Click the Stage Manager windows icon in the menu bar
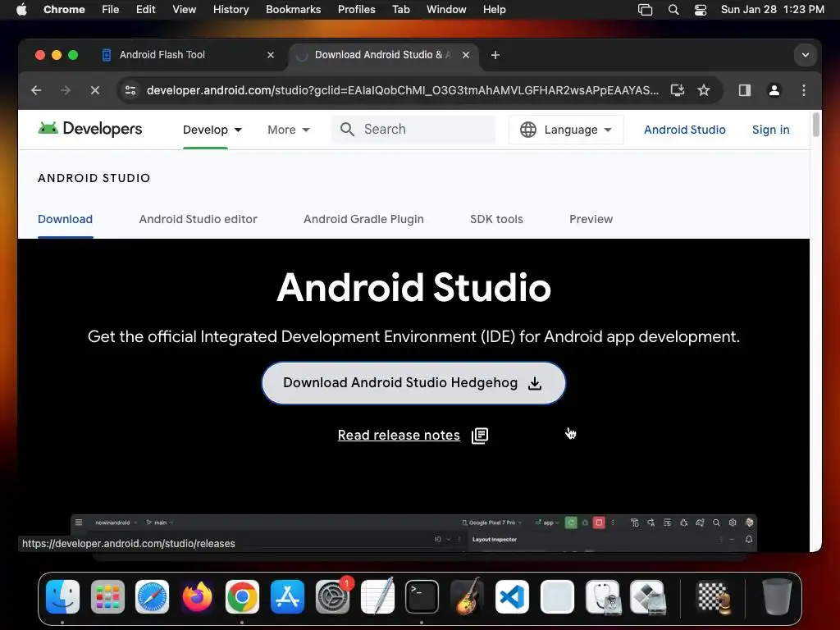 click(645, 10)
